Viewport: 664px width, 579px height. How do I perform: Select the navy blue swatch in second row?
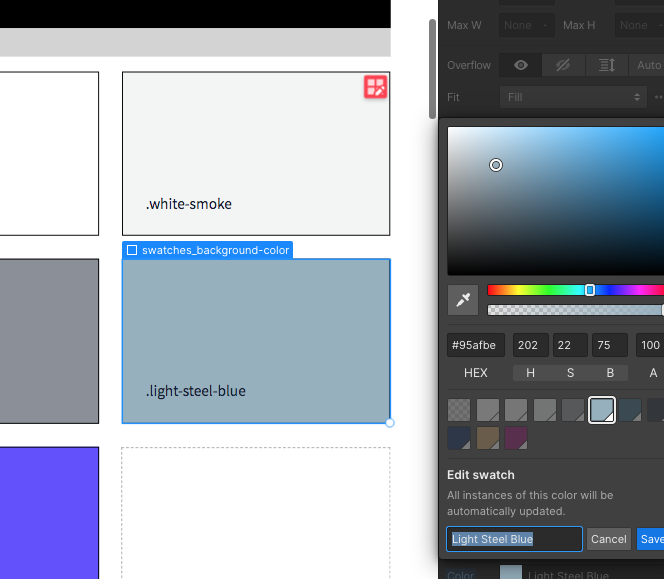pyautogui.click(x=459, y=438)
